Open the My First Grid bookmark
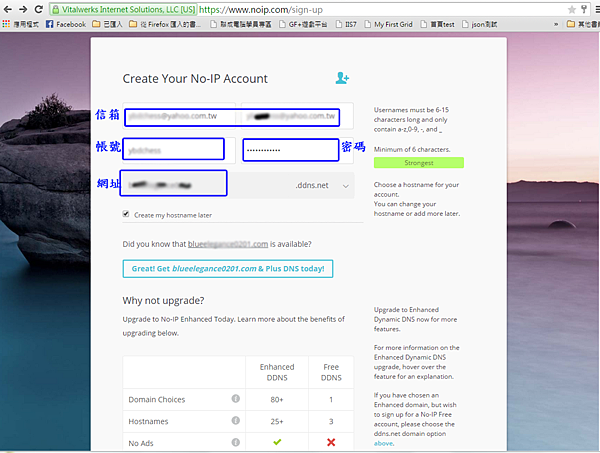Image resolution: width=600 pixels, height=453 pixels. [x=388, y=24]
